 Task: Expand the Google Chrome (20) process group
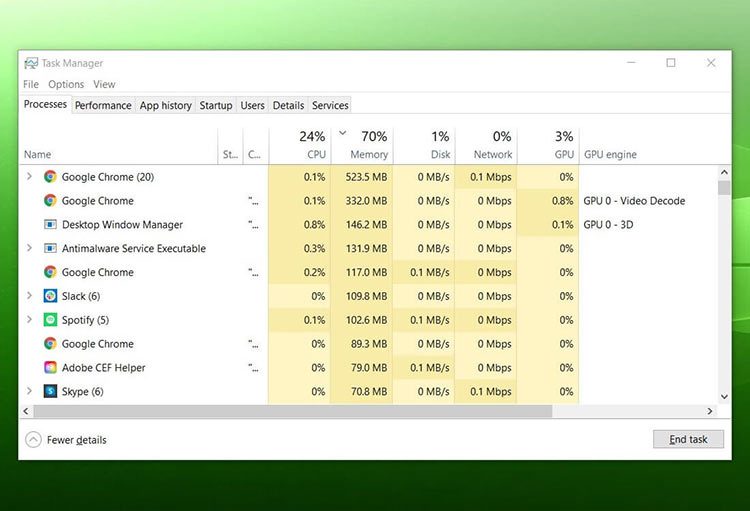tap(29, 177)
